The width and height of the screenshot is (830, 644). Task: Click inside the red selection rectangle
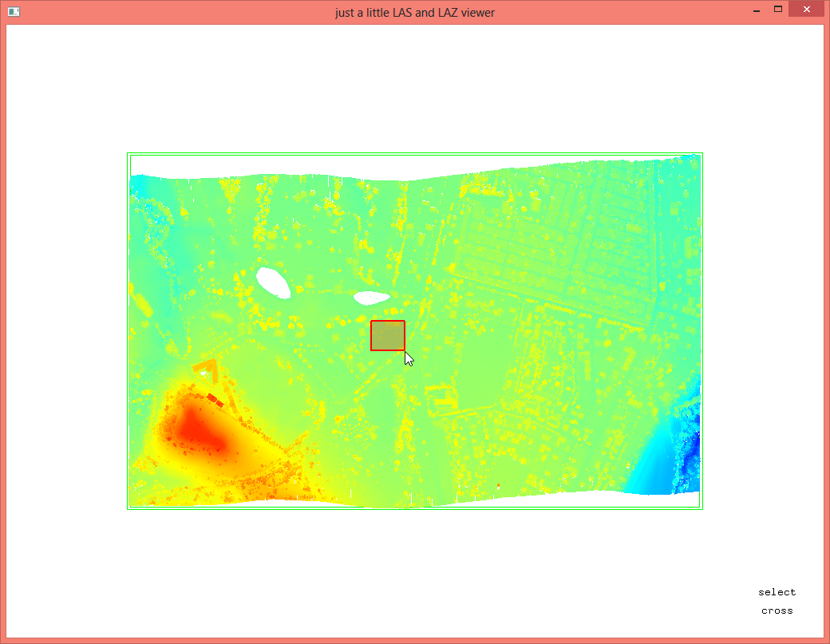point(388,335)
